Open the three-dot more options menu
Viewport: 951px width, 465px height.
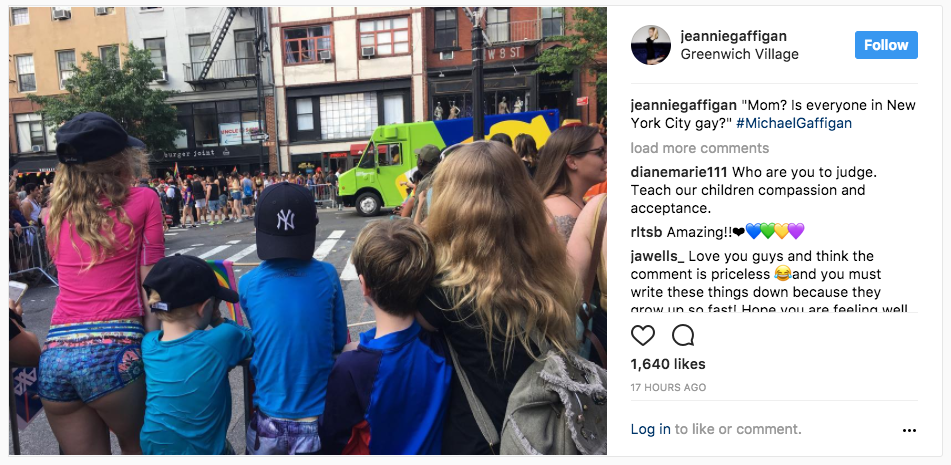tap(909, 430)
